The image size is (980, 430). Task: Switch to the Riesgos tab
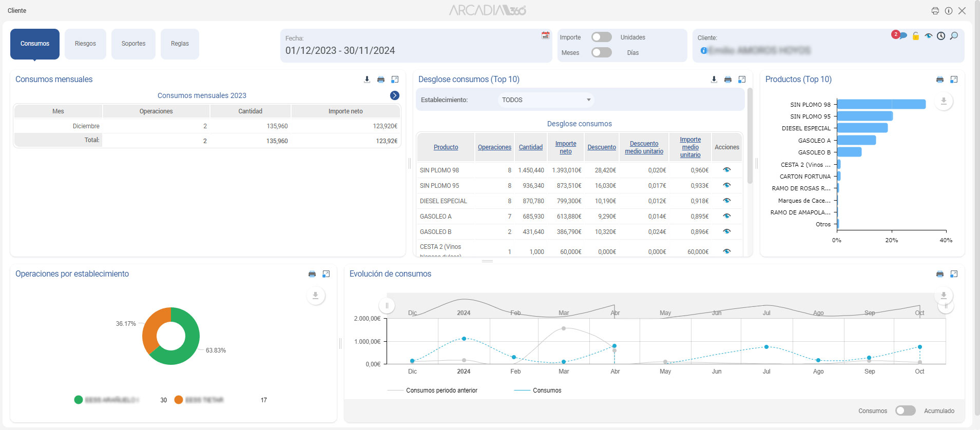point(85,44)
